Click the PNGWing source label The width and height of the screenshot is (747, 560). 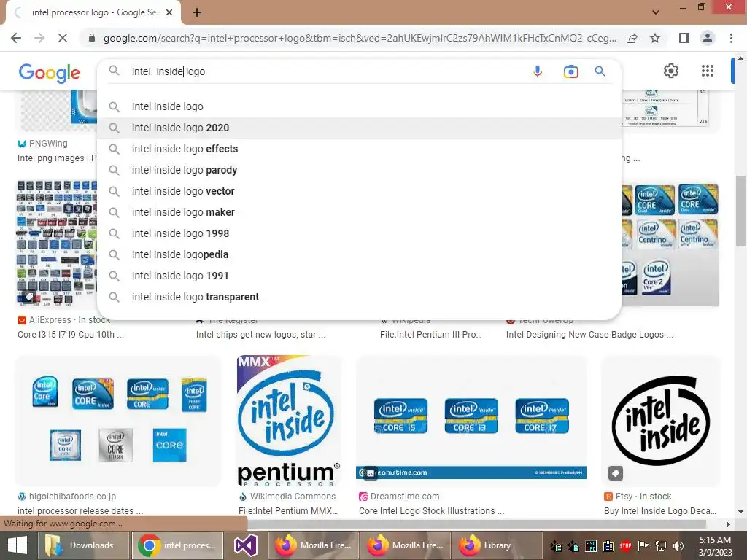point(48,144)
